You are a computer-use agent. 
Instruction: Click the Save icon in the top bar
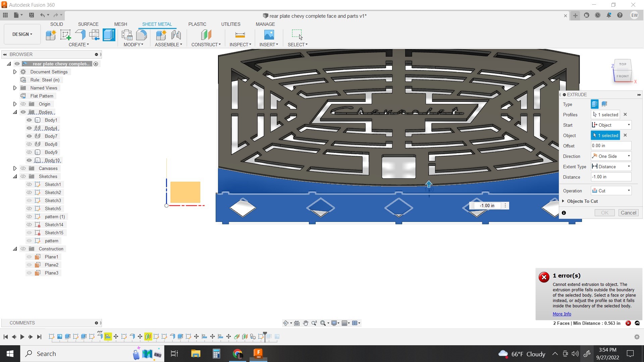point(32,15)
